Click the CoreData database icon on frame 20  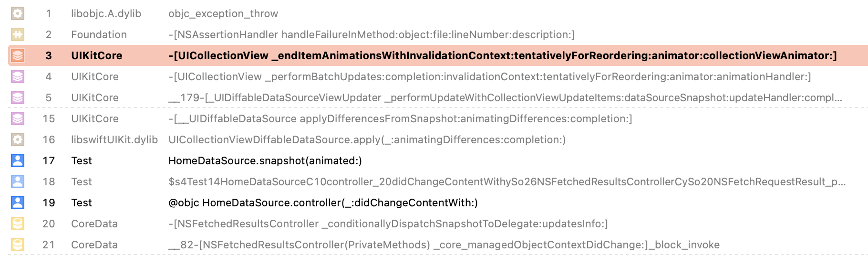(18, 224)
